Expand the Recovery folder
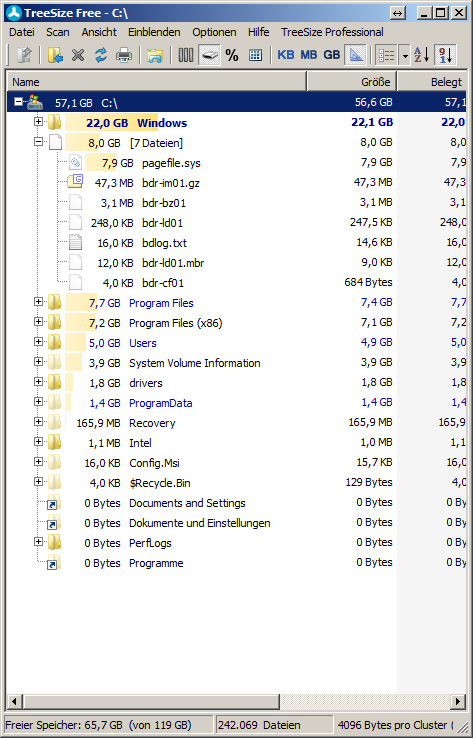Viewport: 473px width, 738px height. [x=39, y=422]
